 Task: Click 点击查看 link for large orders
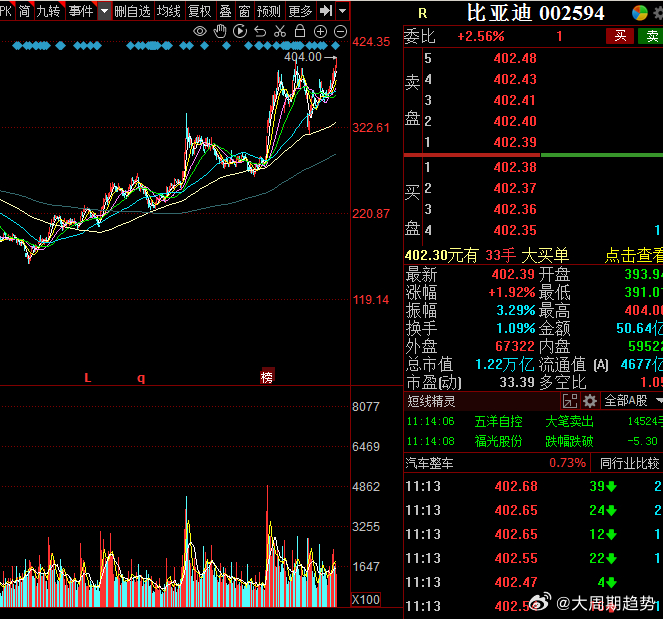point(634,255)
